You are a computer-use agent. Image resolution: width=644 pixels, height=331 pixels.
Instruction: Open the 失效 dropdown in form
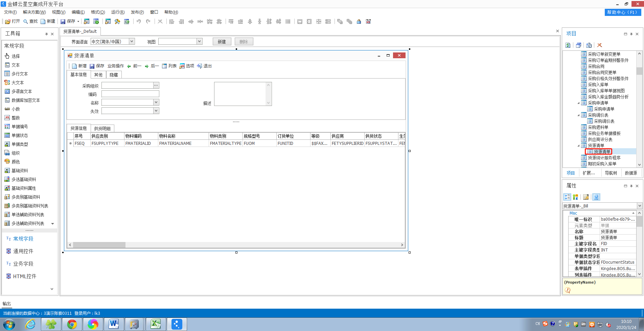tap(156, 111)
